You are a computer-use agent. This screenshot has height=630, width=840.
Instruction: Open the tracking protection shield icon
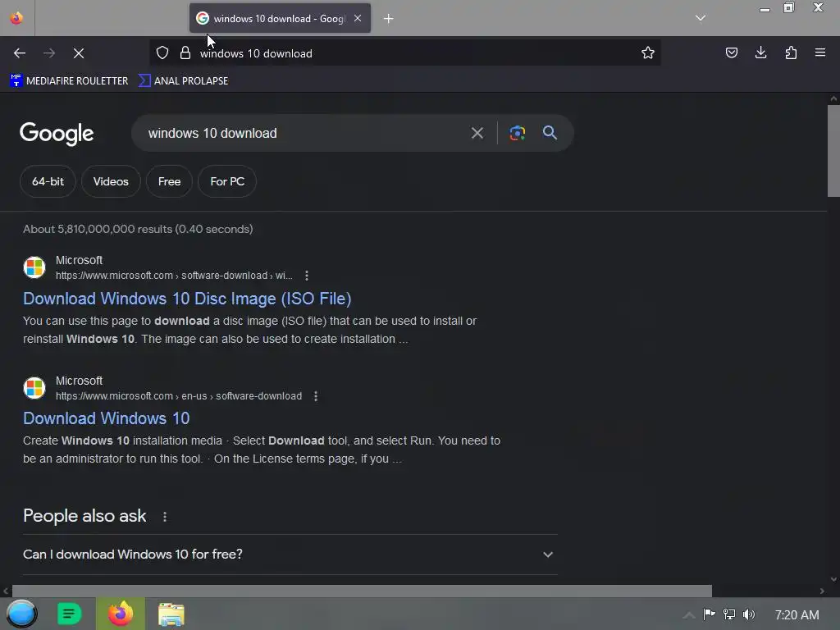tap(162, 52)
